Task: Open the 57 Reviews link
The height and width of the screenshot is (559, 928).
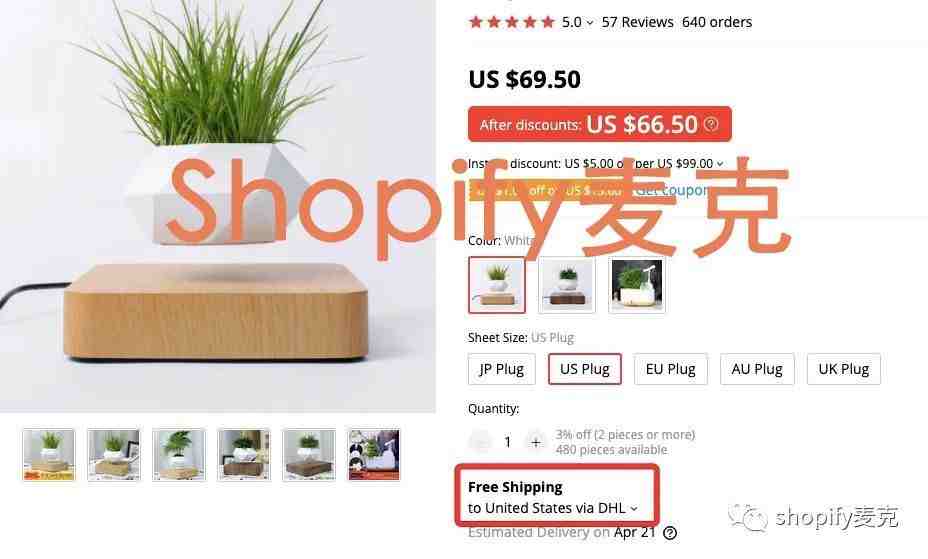Action: click(x=637, y=22)
